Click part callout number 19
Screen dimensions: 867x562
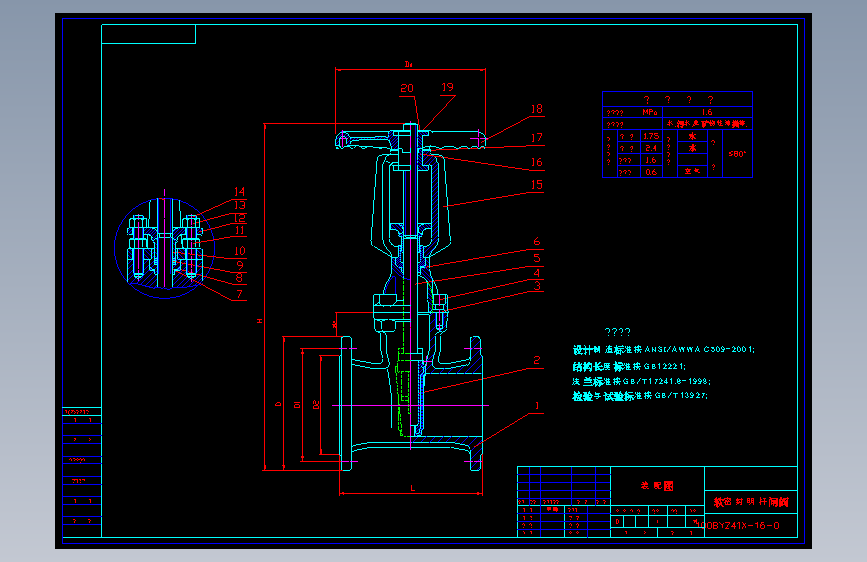tap(447, 87)
